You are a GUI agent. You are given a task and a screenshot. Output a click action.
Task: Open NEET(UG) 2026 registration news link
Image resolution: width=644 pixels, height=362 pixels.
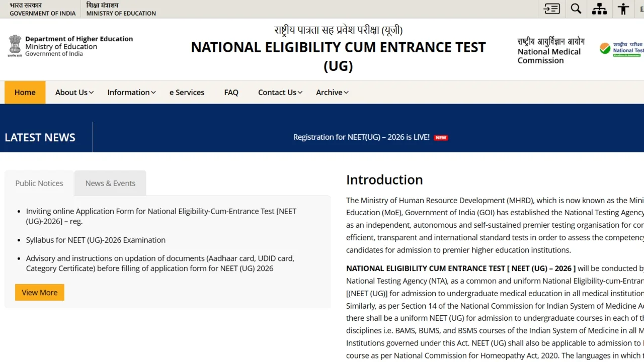[x=362, y=137]
